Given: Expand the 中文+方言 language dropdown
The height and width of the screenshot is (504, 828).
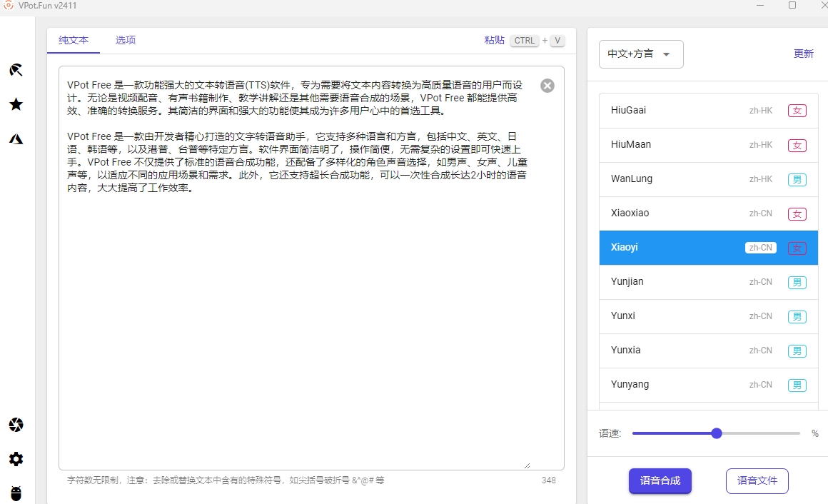Looking at the screenshot, I should 641,54.
